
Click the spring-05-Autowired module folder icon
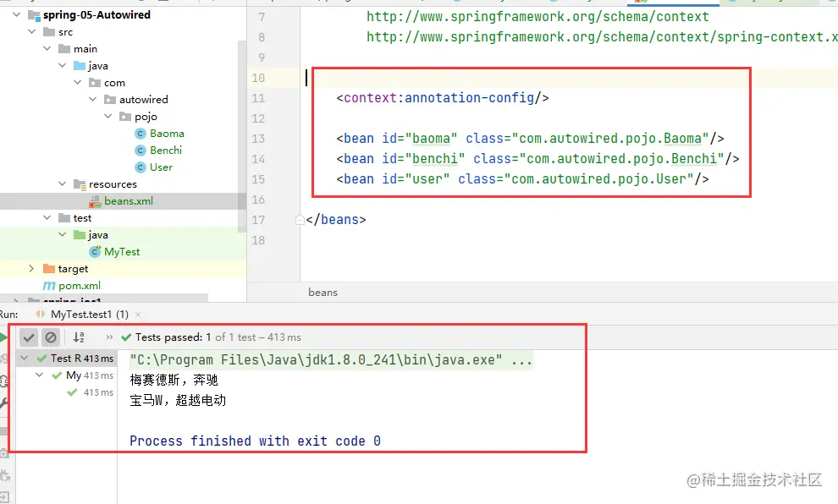coord(34,15)
